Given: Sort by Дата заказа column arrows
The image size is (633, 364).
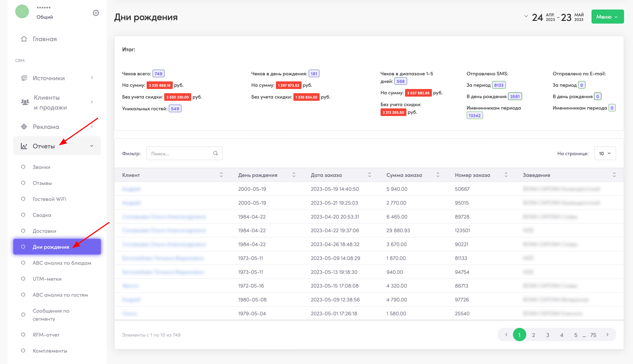Looking at the screenshot, I should point(369,175).
